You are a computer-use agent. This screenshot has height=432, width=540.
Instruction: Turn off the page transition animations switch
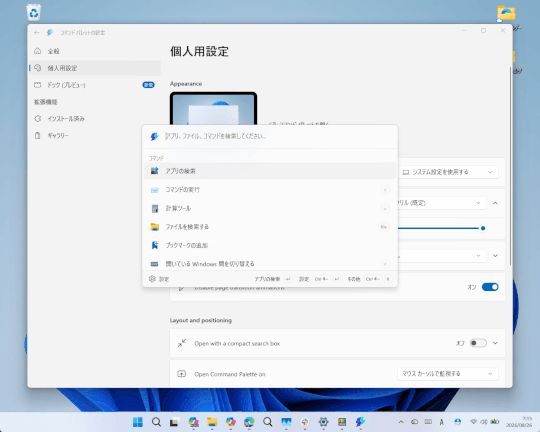pos(490,287)
